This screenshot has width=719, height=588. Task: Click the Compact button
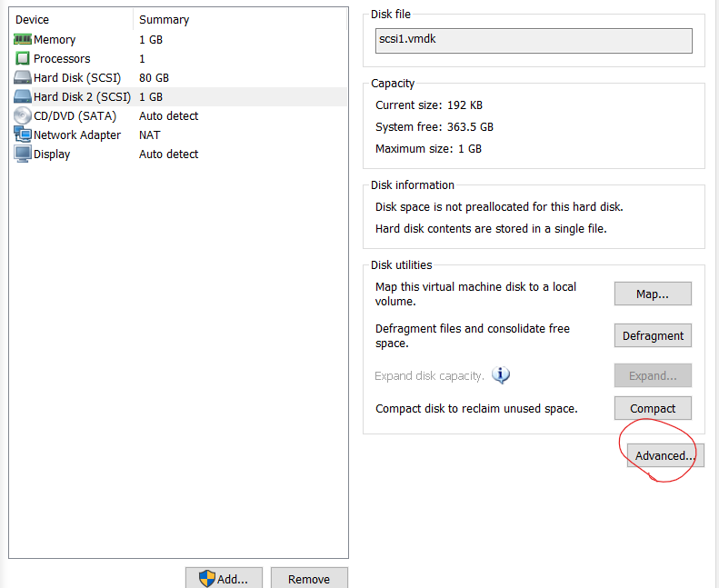(x=653, y=408)
